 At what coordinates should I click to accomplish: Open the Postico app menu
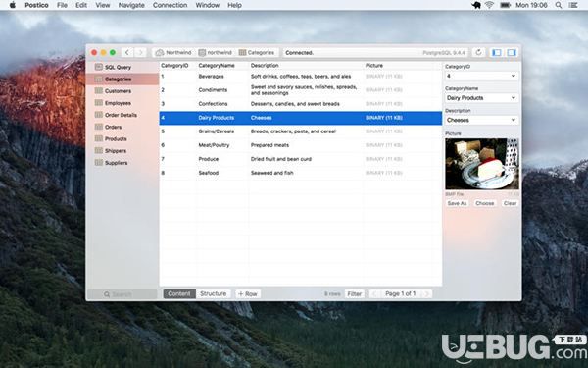click(36, 5)
